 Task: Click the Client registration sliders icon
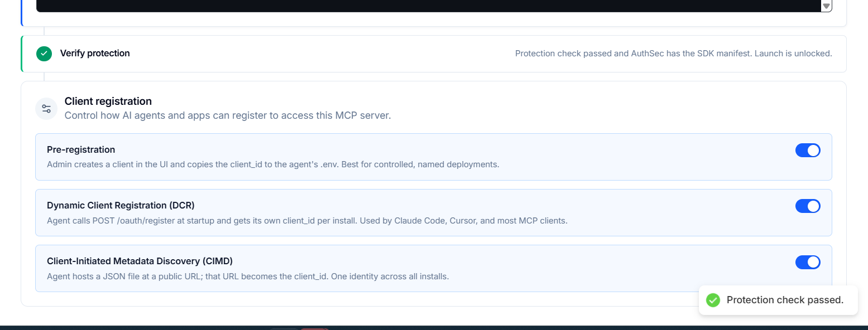coord(46,109)
